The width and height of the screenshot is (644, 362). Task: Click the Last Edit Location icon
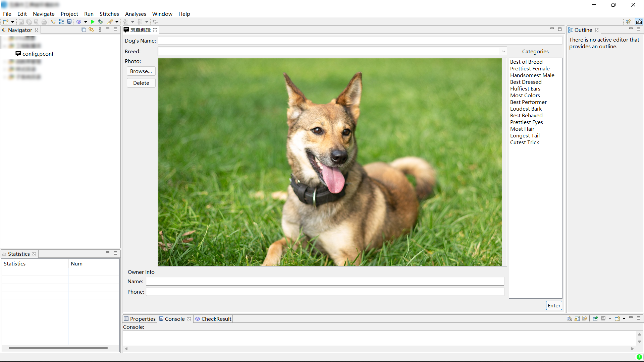(155, 22)
